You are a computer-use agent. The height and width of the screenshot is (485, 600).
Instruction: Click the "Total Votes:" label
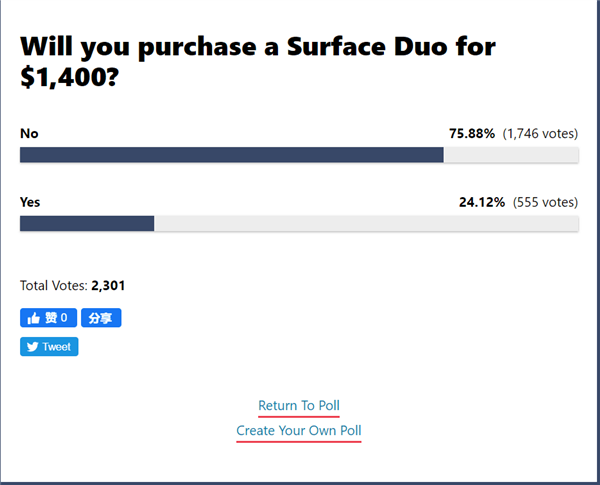(x=54, y=286)
